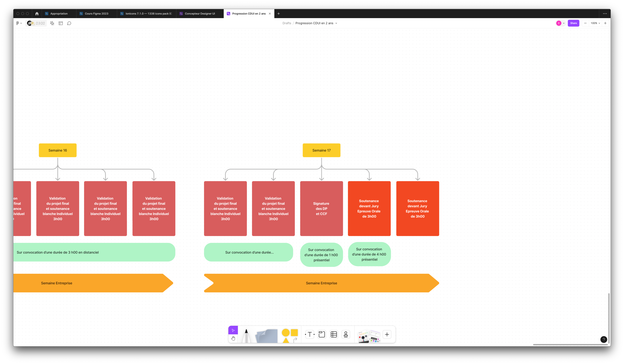
Task: Open the Stamp tool
Action: pos(346,335)
